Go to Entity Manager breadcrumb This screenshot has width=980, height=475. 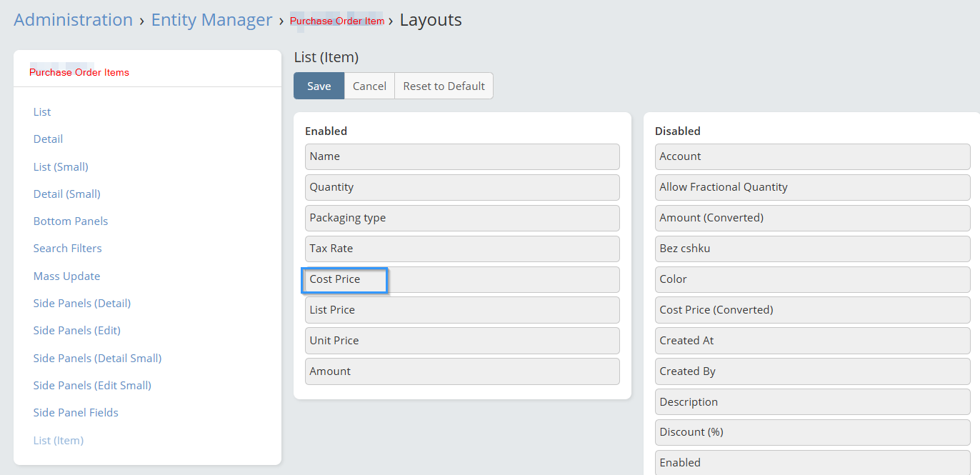click(211, 20)
